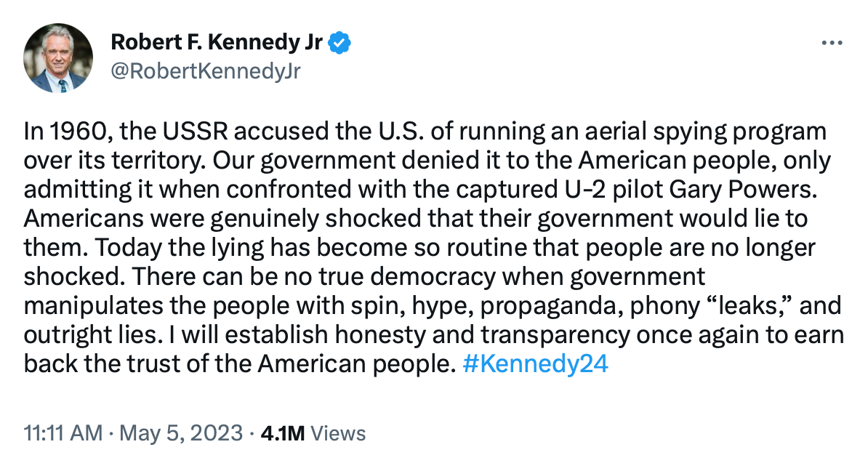Click the May 5, 2023 date
The width and height of the screenshot is (868, 471).
[x=181, y=434]
